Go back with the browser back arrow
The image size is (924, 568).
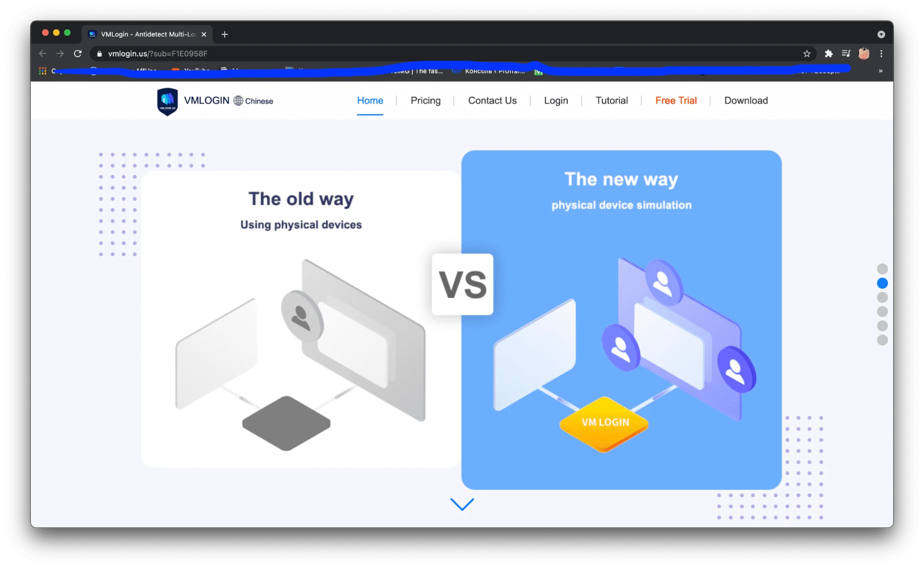(x=43, y=54)
